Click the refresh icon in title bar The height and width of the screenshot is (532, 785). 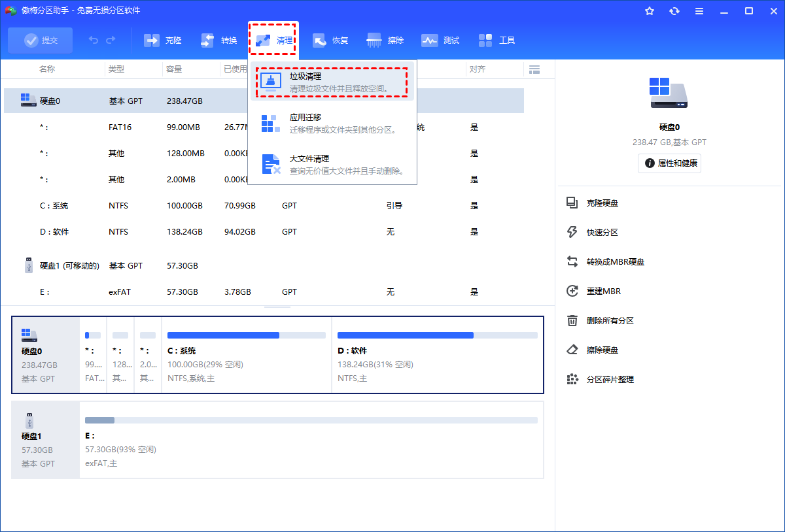674,11
